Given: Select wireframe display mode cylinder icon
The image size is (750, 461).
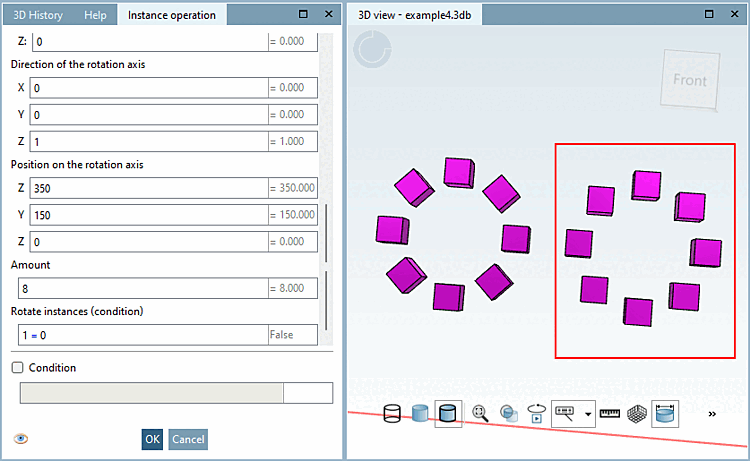Looking at the screenshot, I should click(x=392, y=414).
